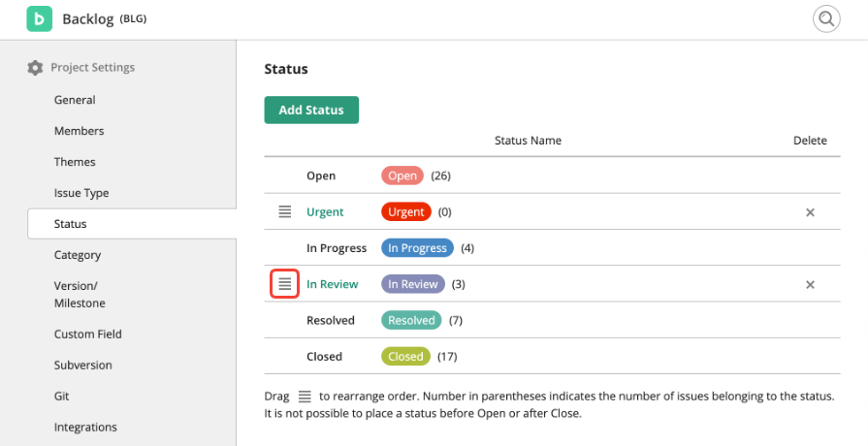Viewport: 868px width, 446px height.
Task: Click the drag handle beside Urgent
Action: coord(285,211)
